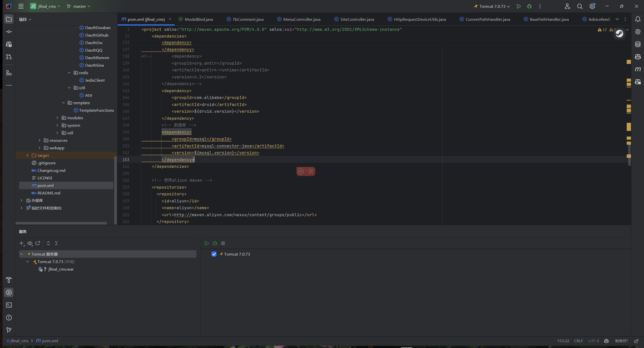
Task: Open the Terminal tool window
Action: tap(9, 305)
